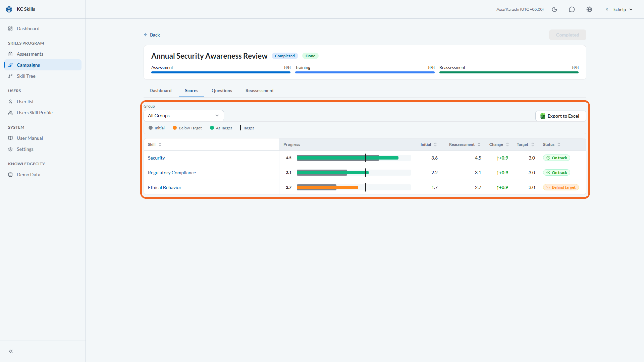Screen dimensions: 644x362
Task: Click the globe language icon
Action: coord(589,9)
